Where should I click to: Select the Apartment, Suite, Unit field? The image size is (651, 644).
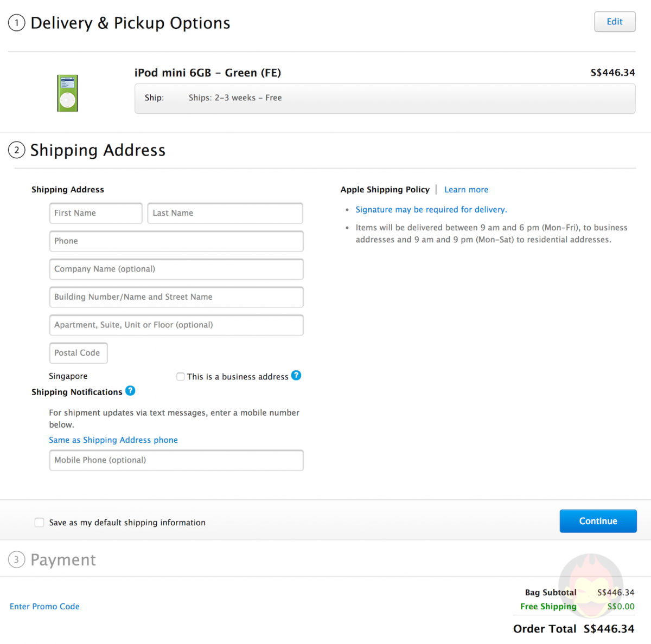tap(176, 325)
